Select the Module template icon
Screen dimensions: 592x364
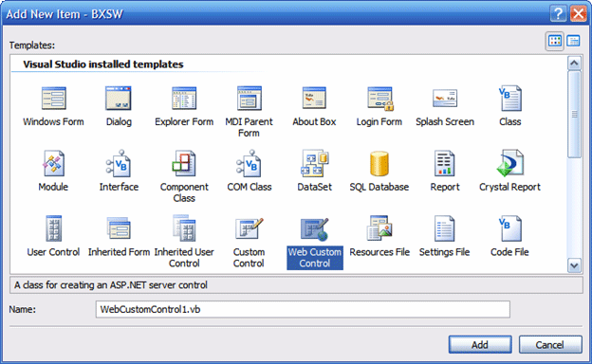point(53,164)
